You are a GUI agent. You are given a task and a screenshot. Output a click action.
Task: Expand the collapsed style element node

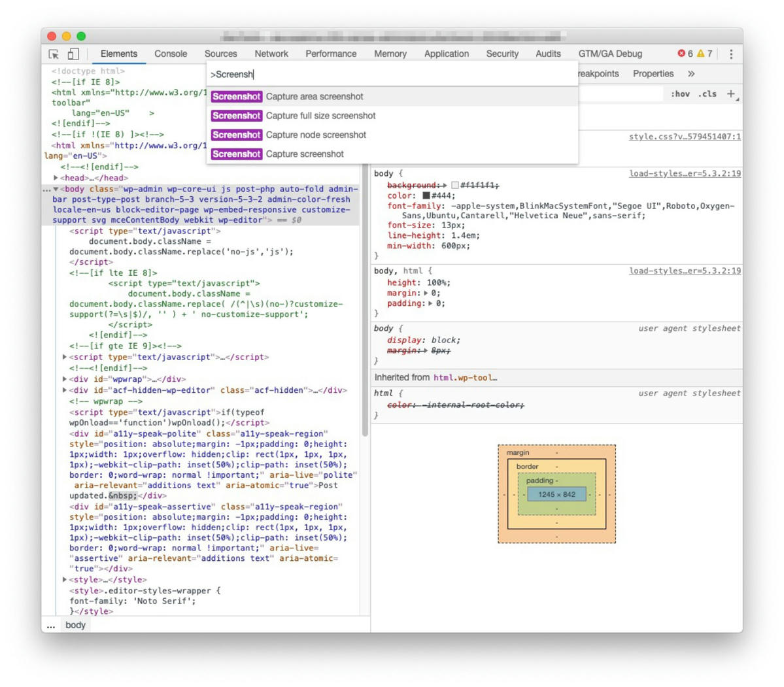coord(65,580)
